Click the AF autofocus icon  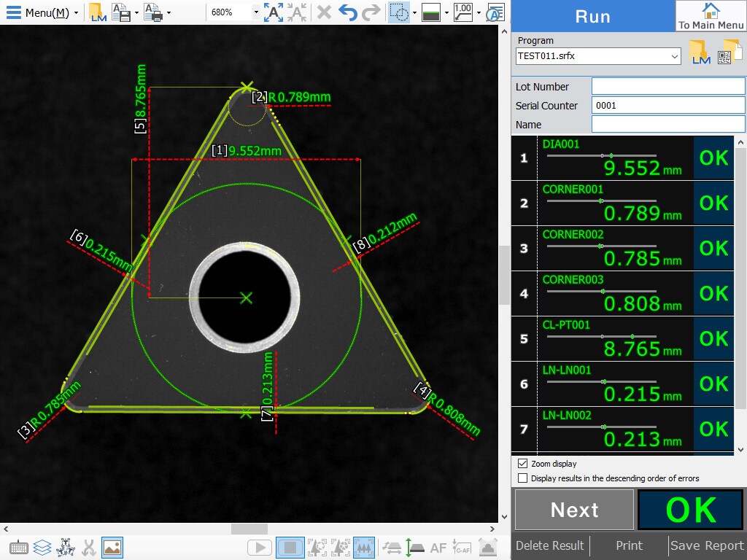coord(438,548)
